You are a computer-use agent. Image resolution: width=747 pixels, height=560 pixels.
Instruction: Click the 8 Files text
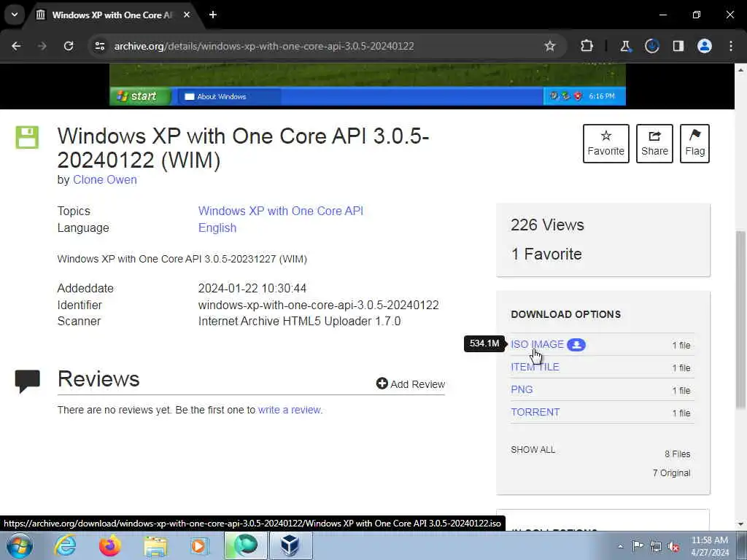pyautogui.click(x=677, y=454)
